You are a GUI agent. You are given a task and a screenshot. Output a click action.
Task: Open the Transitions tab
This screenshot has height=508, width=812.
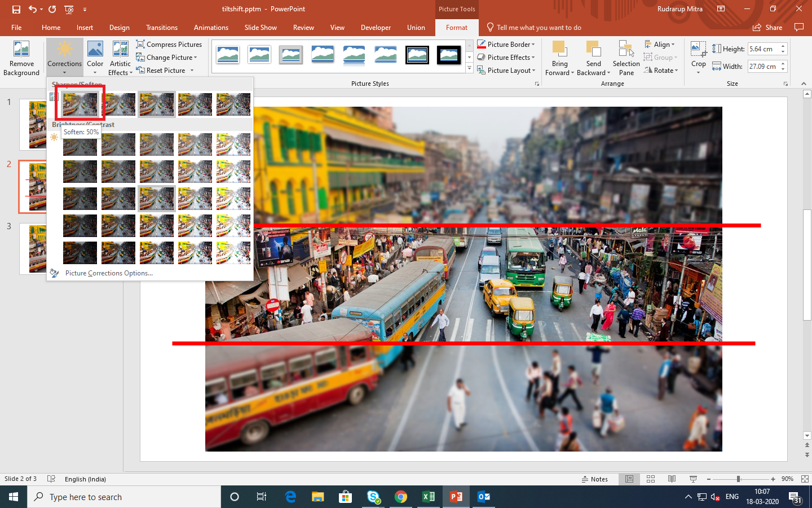162,28
